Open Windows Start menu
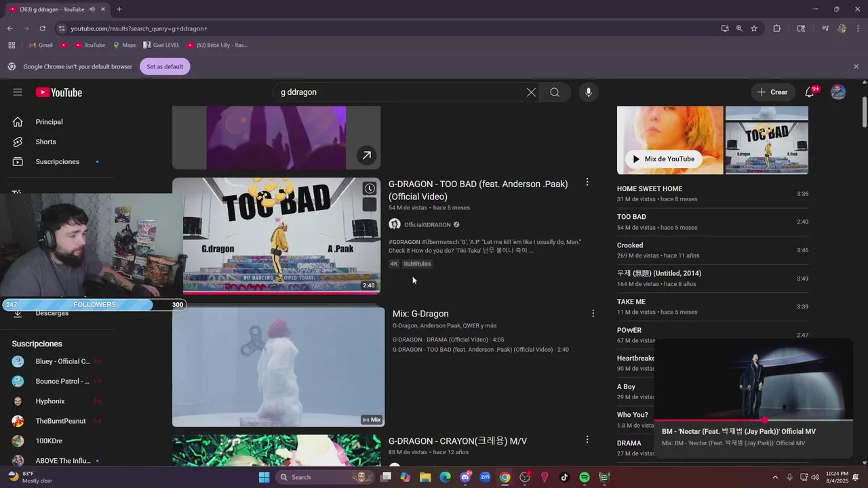 [264, 477]
